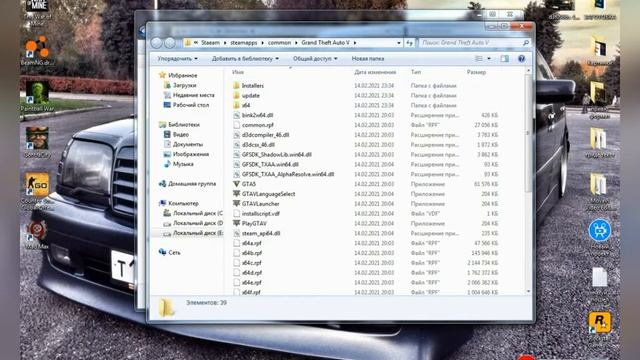Click the Back navigation arrow

[x=157, y=42]
